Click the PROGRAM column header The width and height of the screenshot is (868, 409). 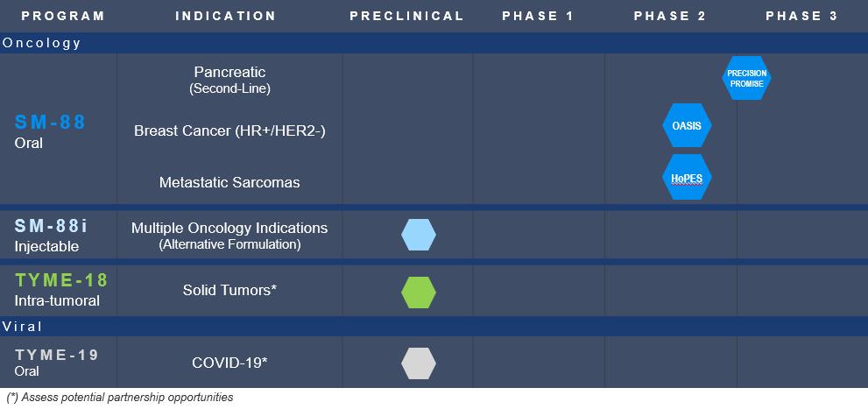click(63, 16)
